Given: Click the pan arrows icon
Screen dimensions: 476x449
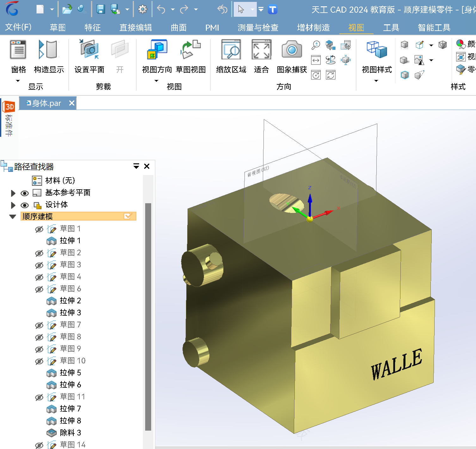Looking at the screenshot, I should [316, 60].
